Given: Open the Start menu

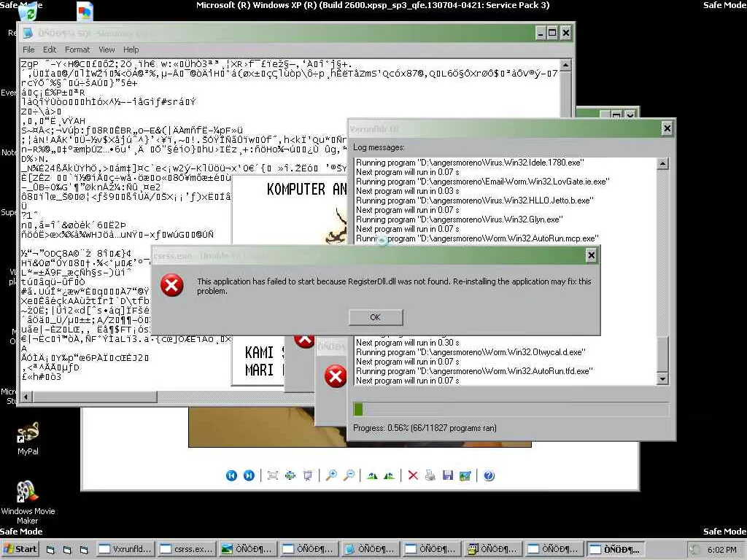Looking at the screenshot, I should (20, 549).
